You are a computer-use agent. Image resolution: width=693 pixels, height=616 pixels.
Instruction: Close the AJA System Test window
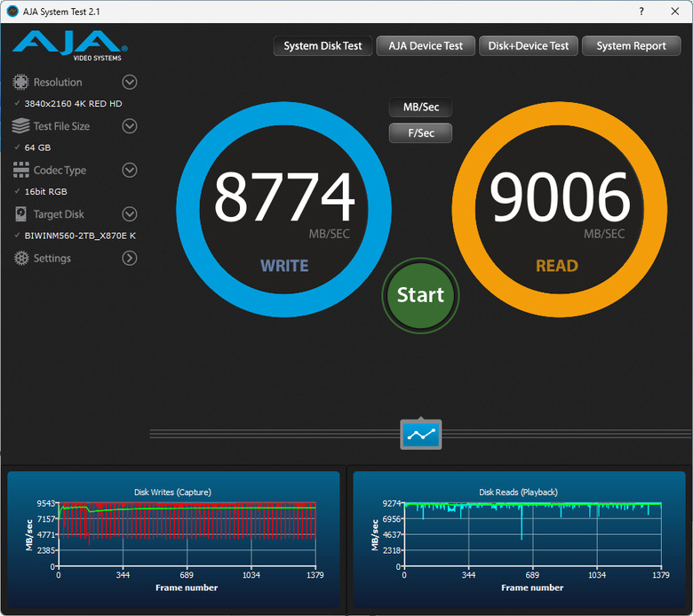pos(675,12)
